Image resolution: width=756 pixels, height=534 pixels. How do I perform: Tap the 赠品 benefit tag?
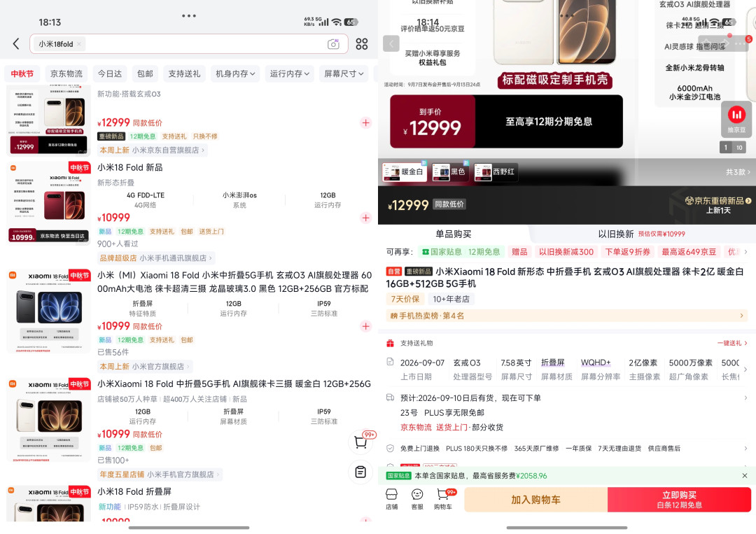coord(519,251)
